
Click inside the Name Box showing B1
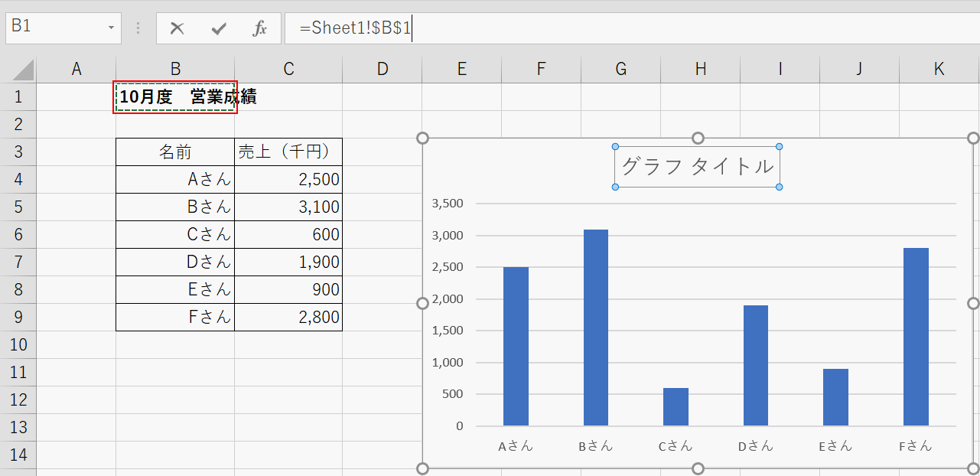tap(54, 27)
